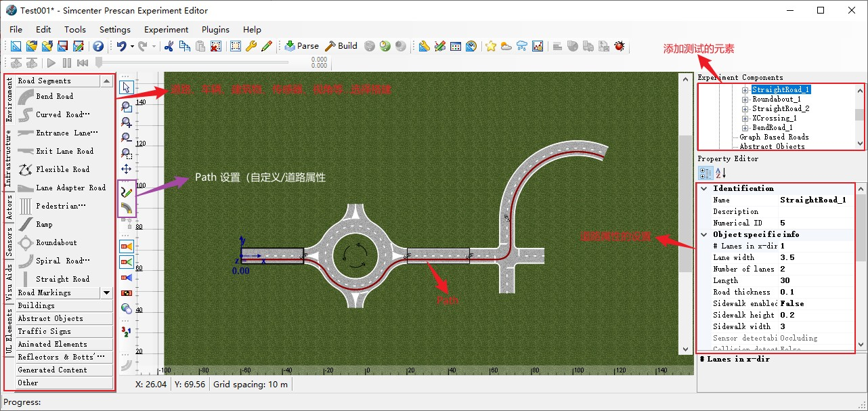Expand the BendRoad_1 tree node
Screen dimensions: 868x411
click(x=745, y=127)
